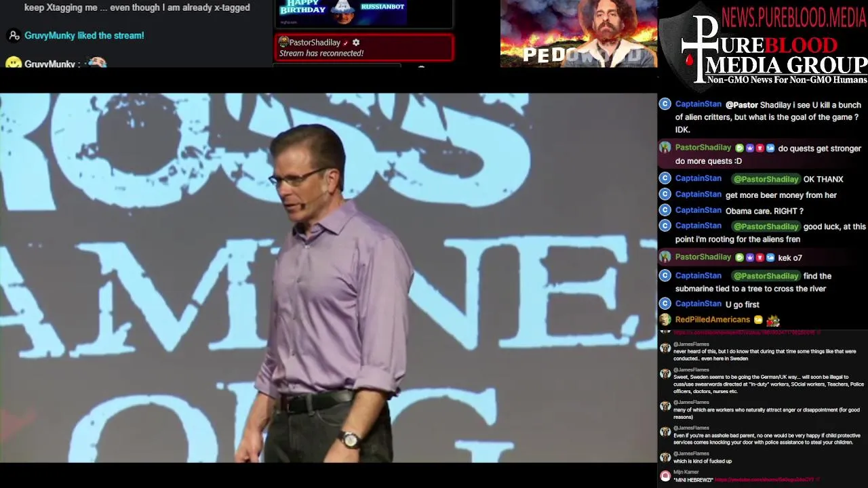Click the Happy Birthday RUSSIANBOT banner image
This screenshot has height=488, width=868.
click(x=343, y=12)
